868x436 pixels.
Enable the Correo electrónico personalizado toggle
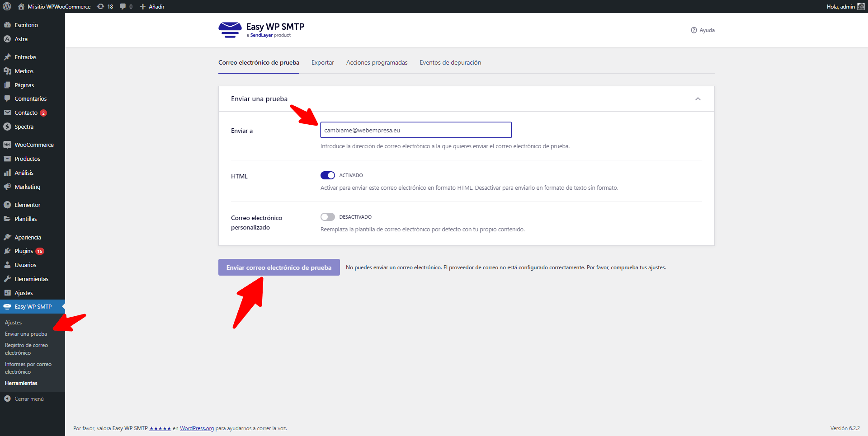point(328,217)
